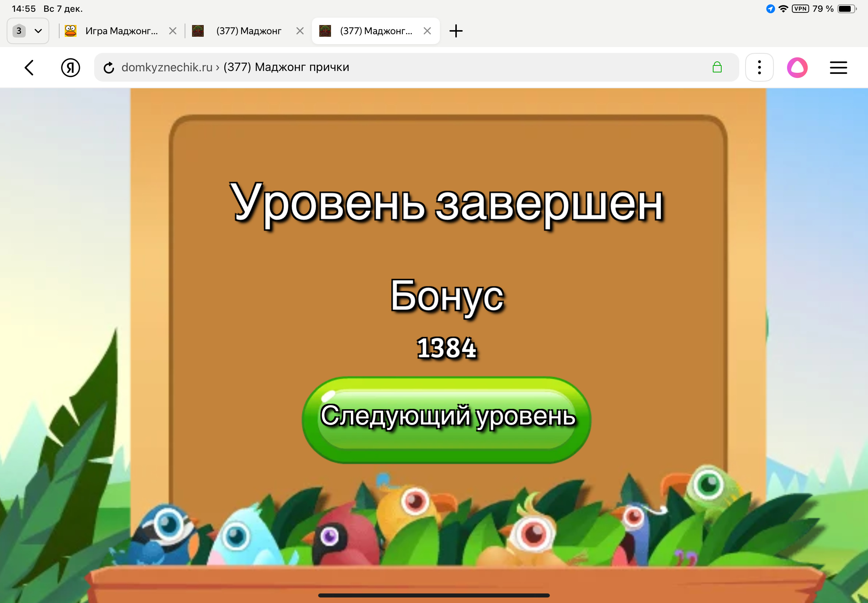
Task: Tap the green lock security icon
Action: point(716,67)
